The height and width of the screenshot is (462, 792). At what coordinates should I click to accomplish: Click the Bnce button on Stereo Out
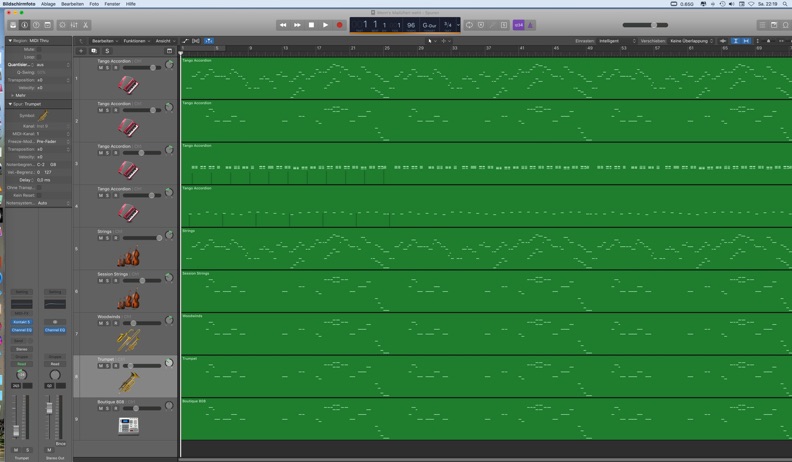point(61,443)
